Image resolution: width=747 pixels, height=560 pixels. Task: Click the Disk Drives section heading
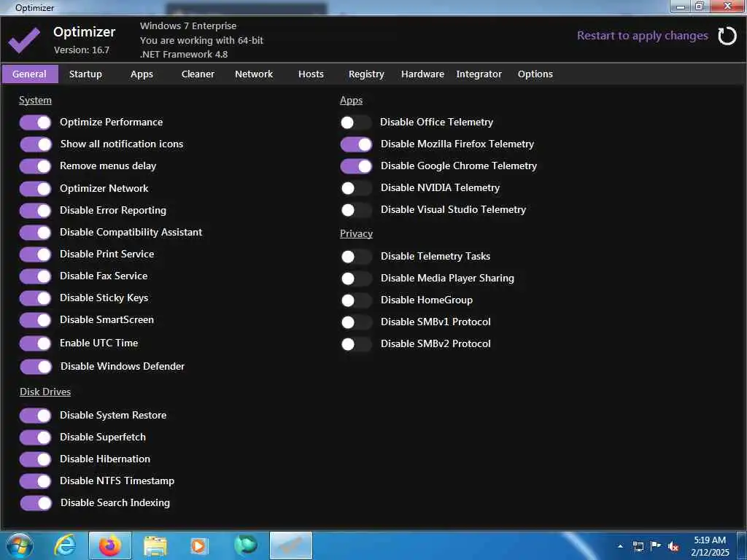click(45, 392)
